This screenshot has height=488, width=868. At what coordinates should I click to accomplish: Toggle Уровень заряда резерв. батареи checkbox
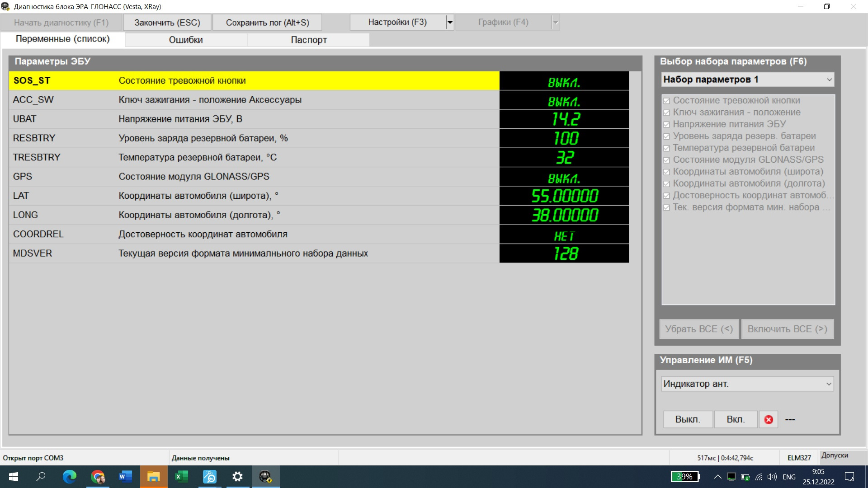coord(666,136)
